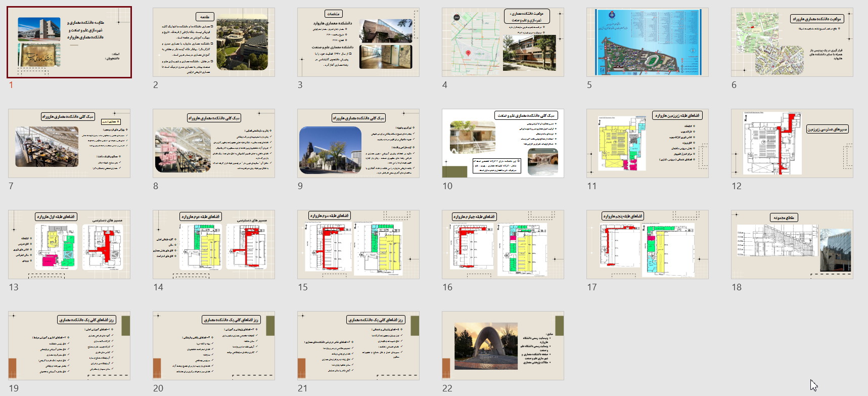
Task: Open slide 3 with two building photos
Action: tap(358, 42)
